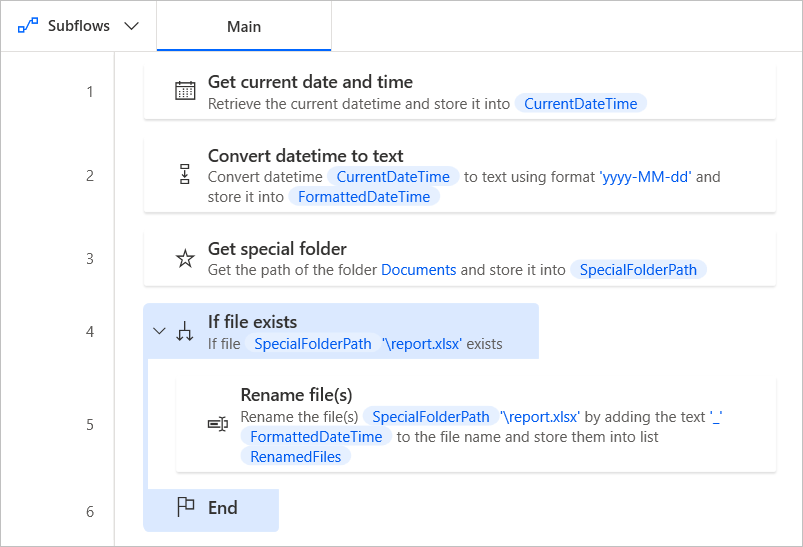The image size is (803, 547).
Task: Select the Rename file(s) action title
Action: (297, 395)
